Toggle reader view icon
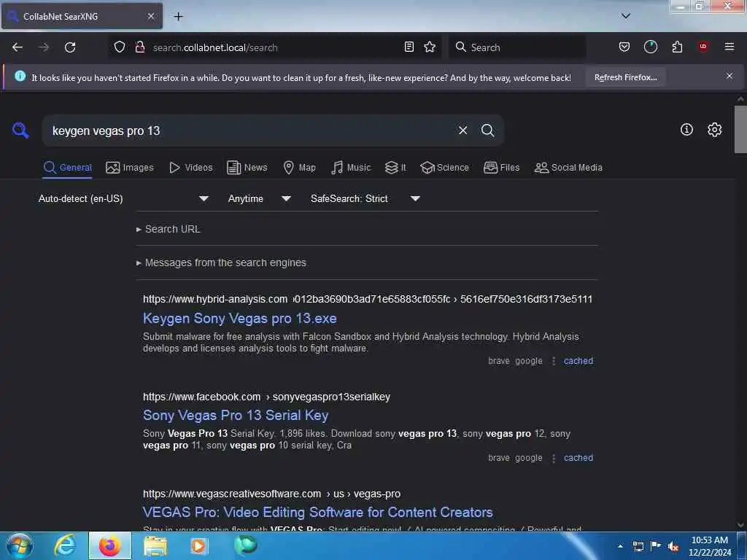The height and width of the screenshot is (560, 747). [x=409, y=47]
